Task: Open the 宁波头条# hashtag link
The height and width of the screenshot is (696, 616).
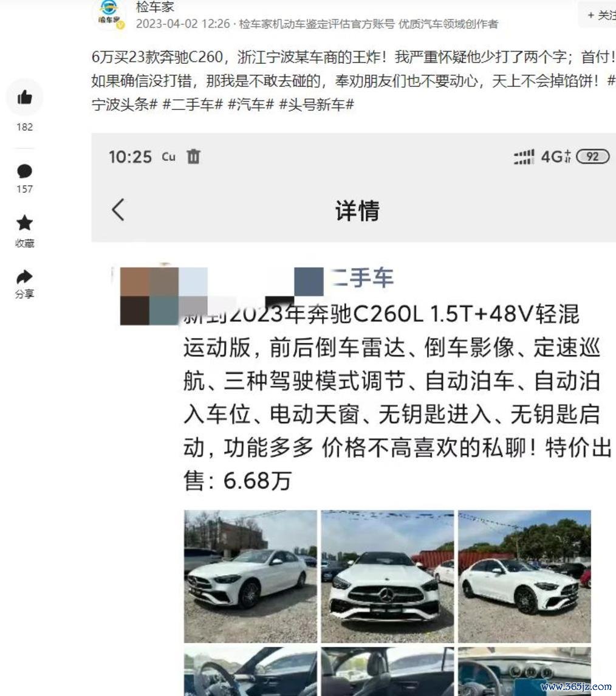Action: pyautogui.click(x=125, y=105)
